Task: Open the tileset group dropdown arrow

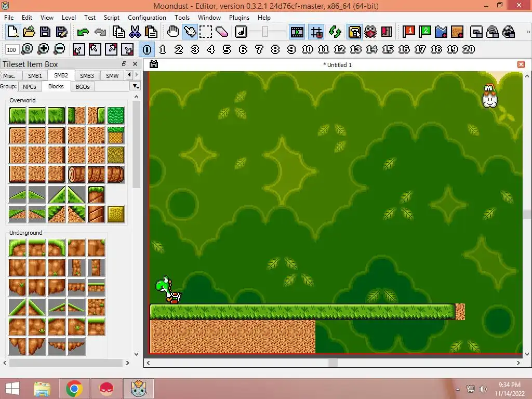Action: tap(136, 87)
